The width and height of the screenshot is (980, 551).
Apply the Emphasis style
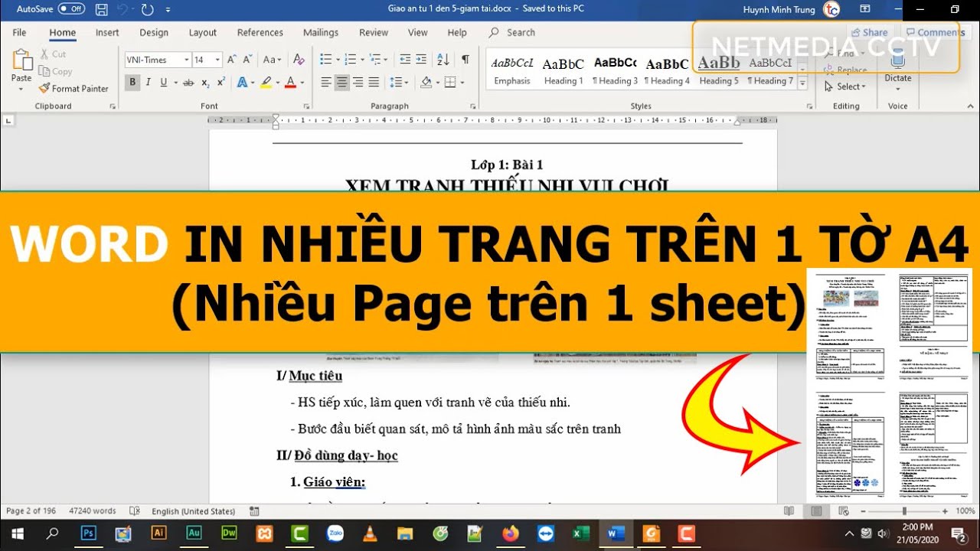point(512,70)
